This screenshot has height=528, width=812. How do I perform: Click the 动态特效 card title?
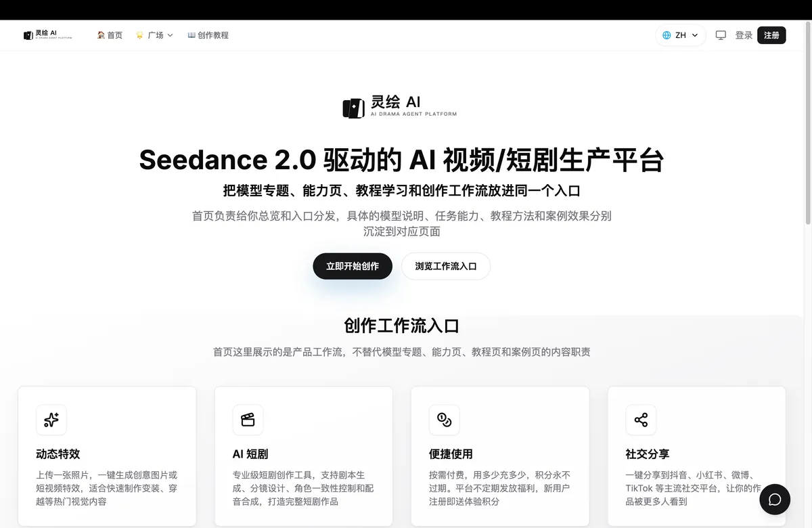[x=58, y=454]
